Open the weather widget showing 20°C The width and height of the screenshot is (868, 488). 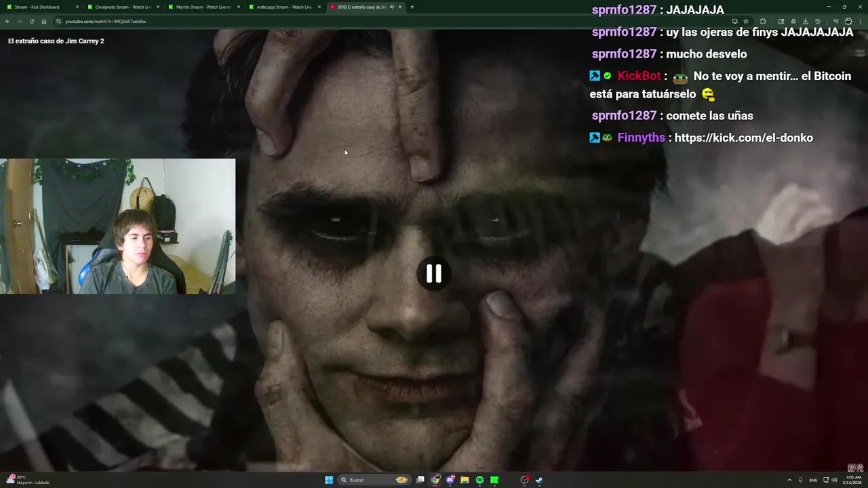coord(28,480)
